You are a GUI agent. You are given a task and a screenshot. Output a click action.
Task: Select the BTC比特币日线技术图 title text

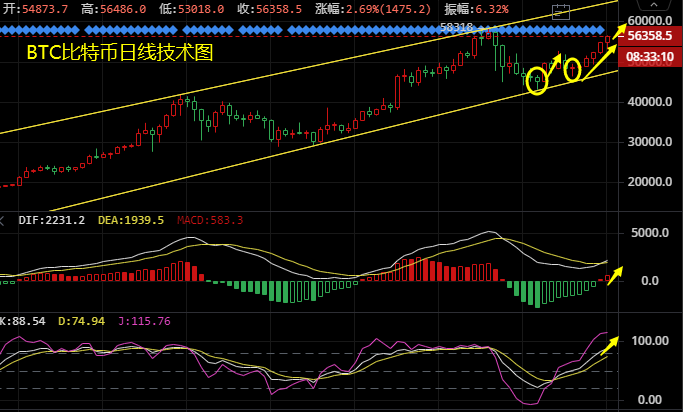(x=119, y=52)
